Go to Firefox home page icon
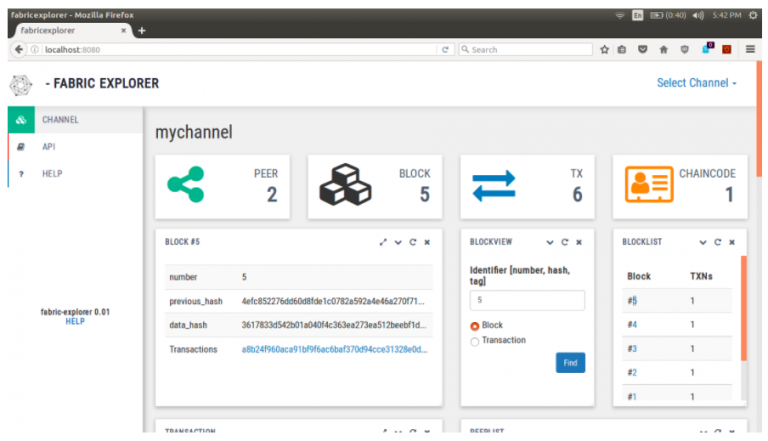Viewport: 768px width, 441px height. coord(663,50)
